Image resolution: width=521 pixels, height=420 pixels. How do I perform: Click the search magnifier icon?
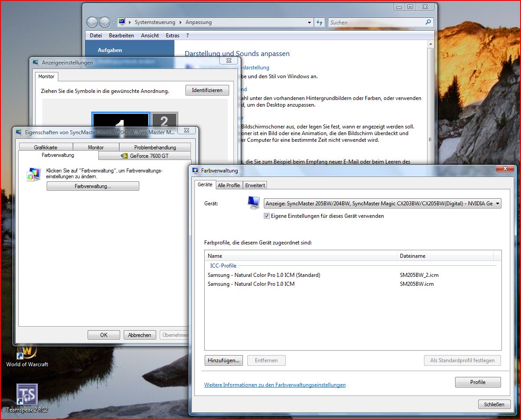point(428,22)
